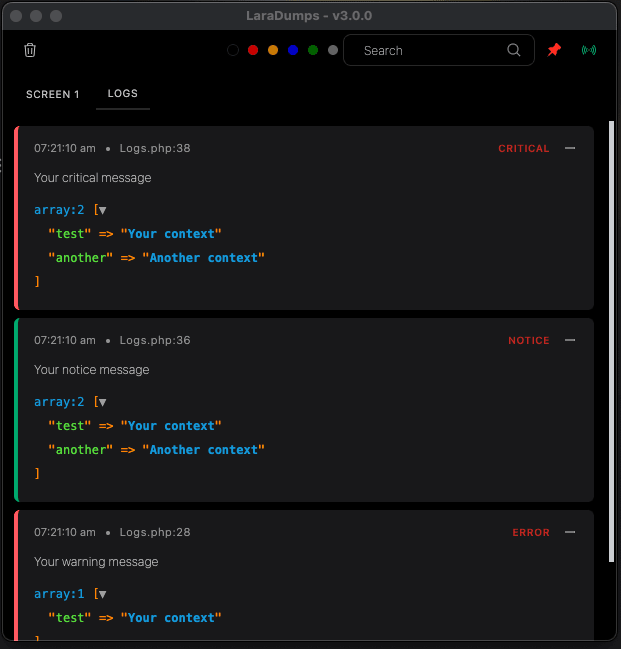This screenshot has width=621, height=649.
Task: Collapse the CRITICAL log card with its minus icon
Action: point(570,148)
